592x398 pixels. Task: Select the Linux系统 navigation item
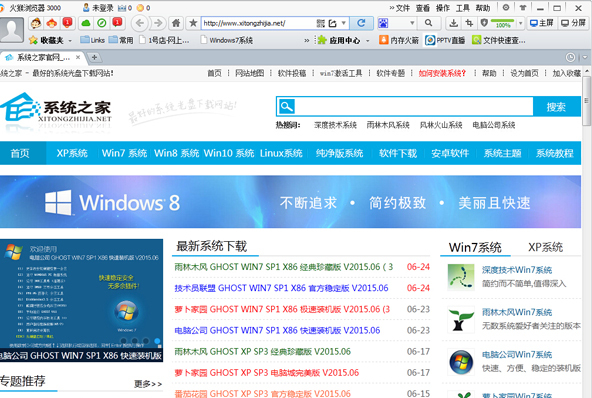(x=281, y=153)
